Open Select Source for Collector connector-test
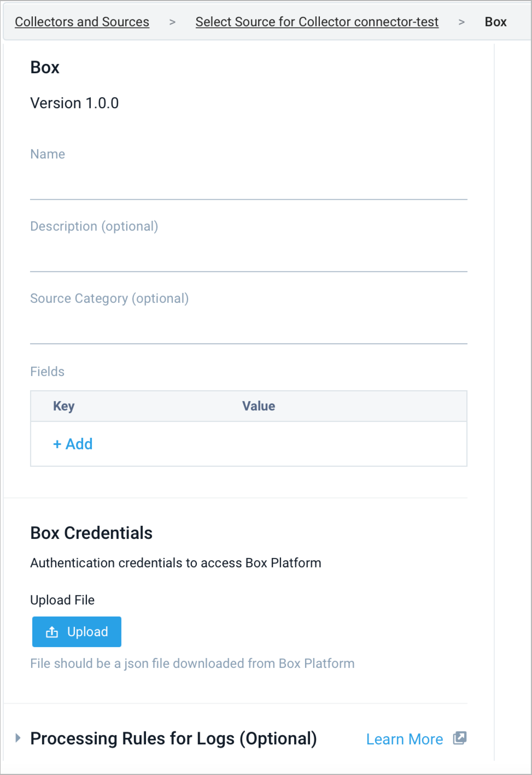Screen dimensions: 532x775 (x=317, y=22)
